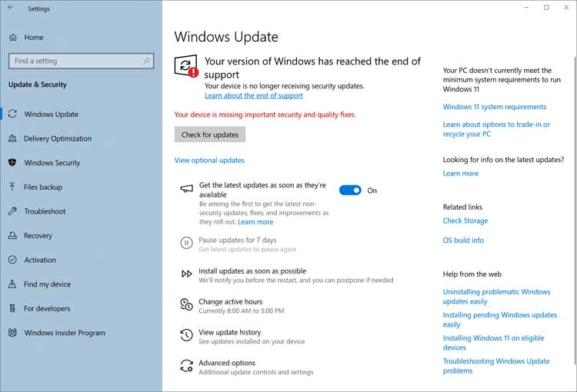577x392 pixels.
Task: Click the Troubleshoot wrench icon
Action: 12,211
